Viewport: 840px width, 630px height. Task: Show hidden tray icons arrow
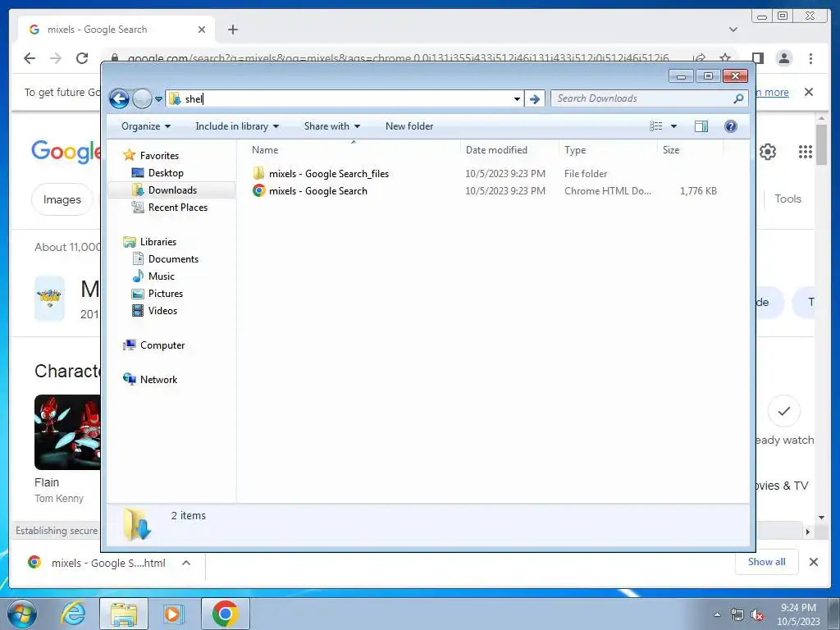click(717, 614)
